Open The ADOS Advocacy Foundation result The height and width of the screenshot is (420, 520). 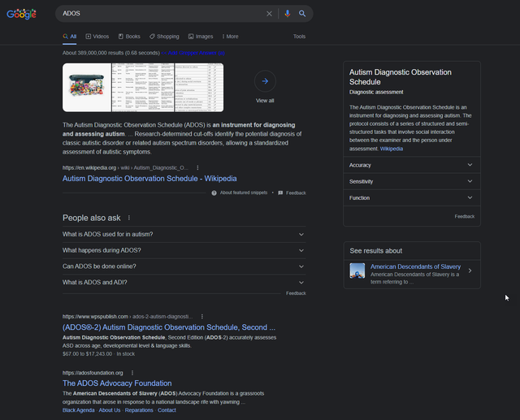point(117,383)
